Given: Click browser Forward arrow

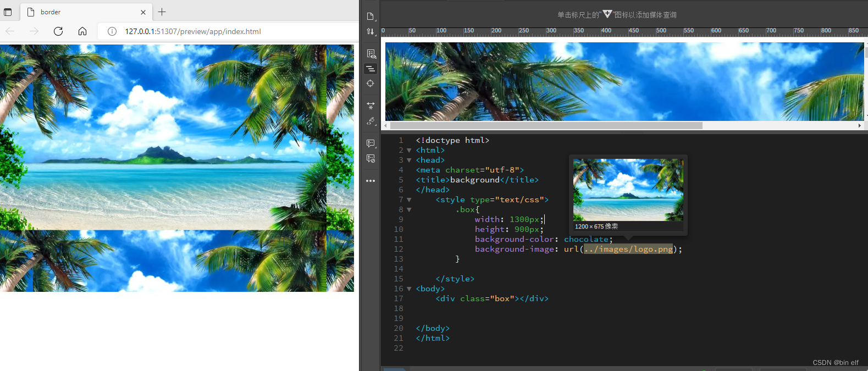Looking at the screenshot, I should click(x=34, y=31).
